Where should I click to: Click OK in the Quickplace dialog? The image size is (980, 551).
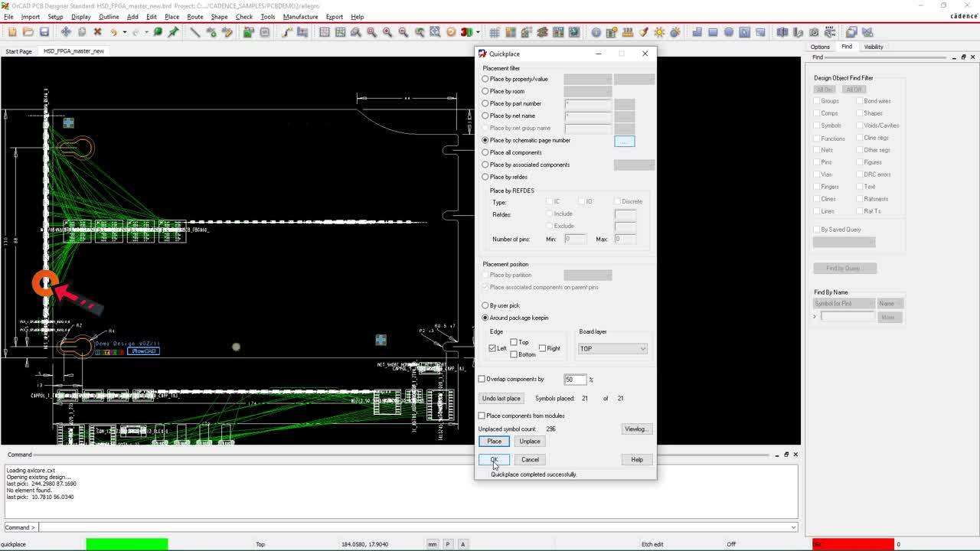pyautogui.click(x=494, y=459)
